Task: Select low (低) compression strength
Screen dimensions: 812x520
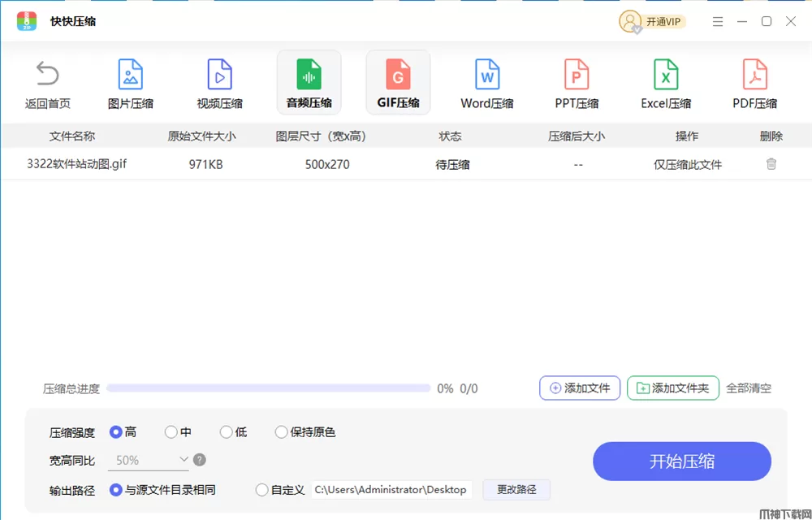Action: click(227, 432)
